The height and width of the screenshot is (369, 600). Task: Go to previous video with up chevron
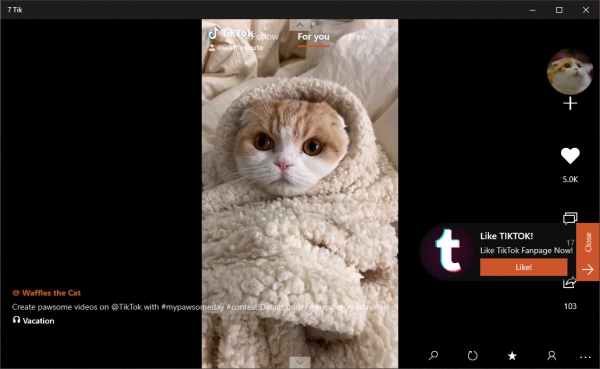[x=300, y=25]
